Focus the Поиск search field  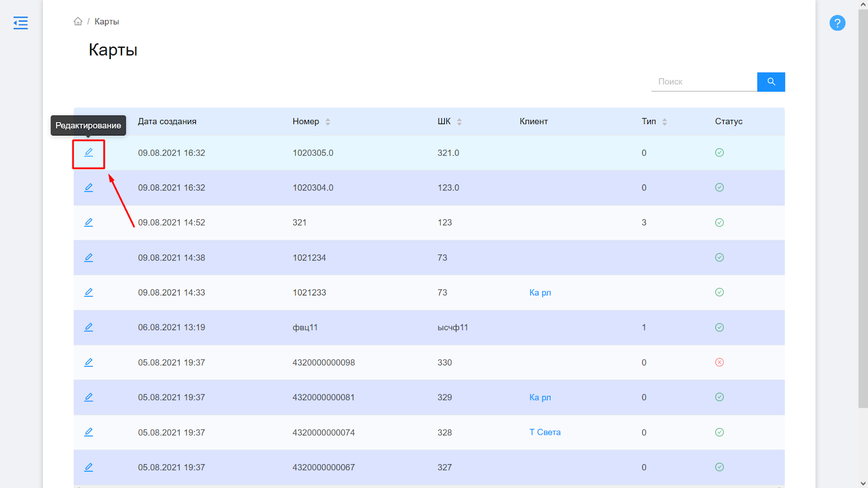click(x=704, y=82)
